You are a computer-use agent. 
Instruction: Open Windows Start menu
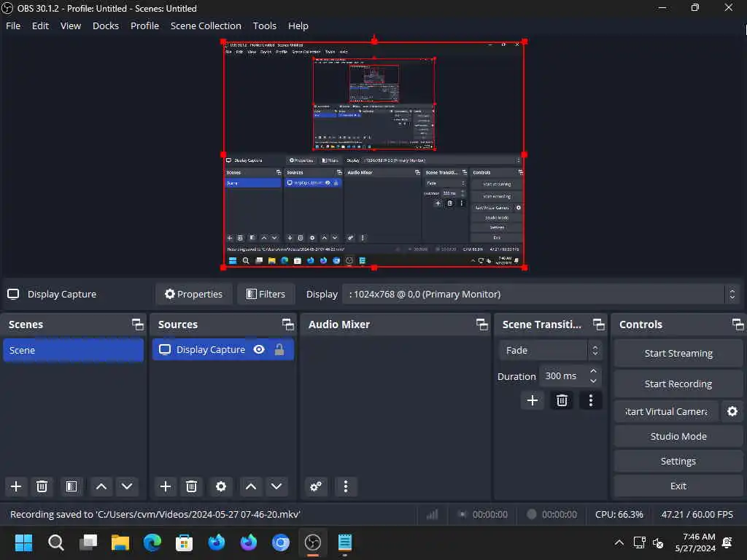coord(23,542)
